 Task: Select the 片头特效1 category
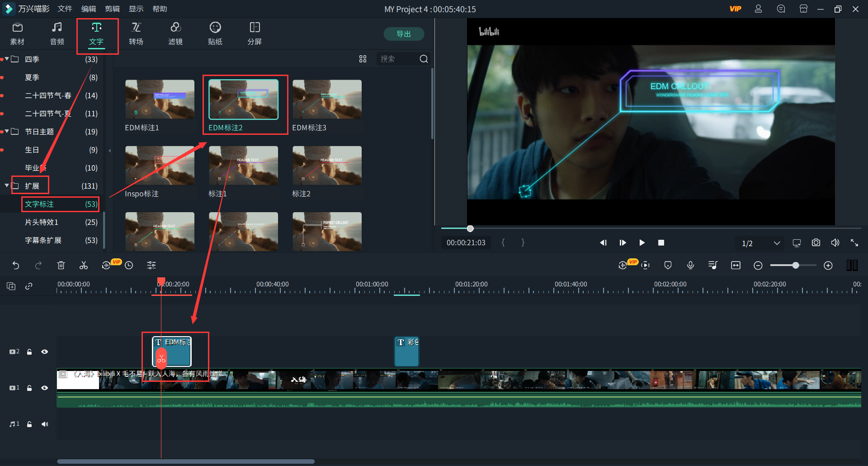42,222
